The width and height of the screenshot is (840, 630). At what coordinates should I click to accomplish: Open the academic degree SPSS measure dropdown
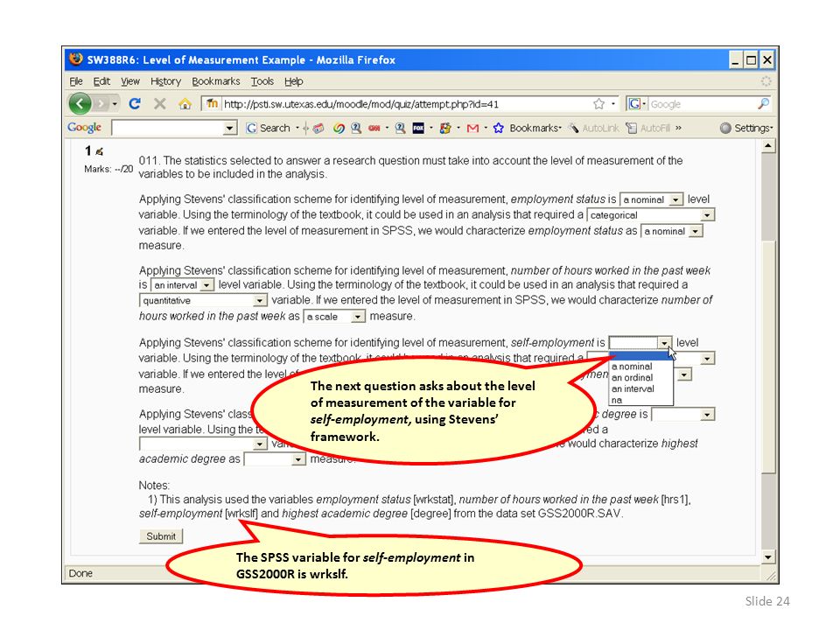(275, 459)
